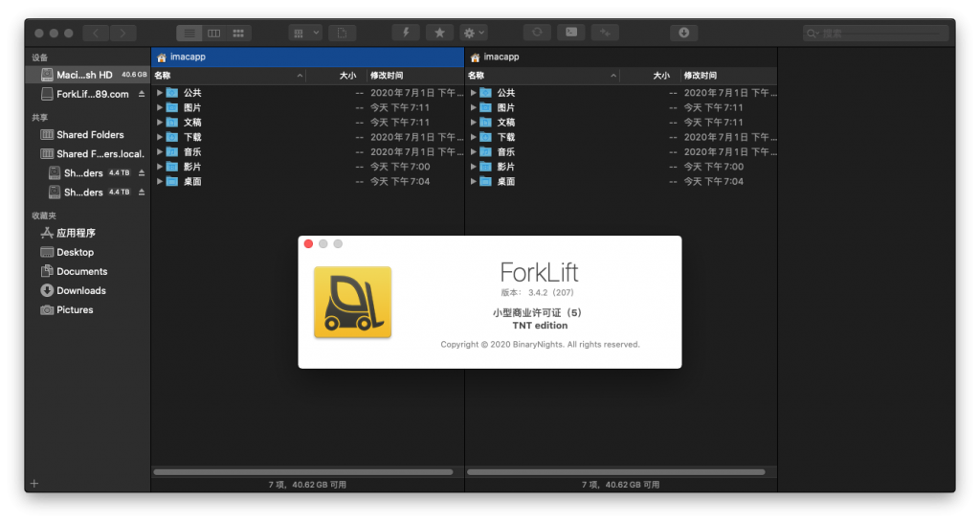Expand 影片 folder in right pane
Image resolution: width=980 pixels, height=523 pixels.
tap(473, 167)
